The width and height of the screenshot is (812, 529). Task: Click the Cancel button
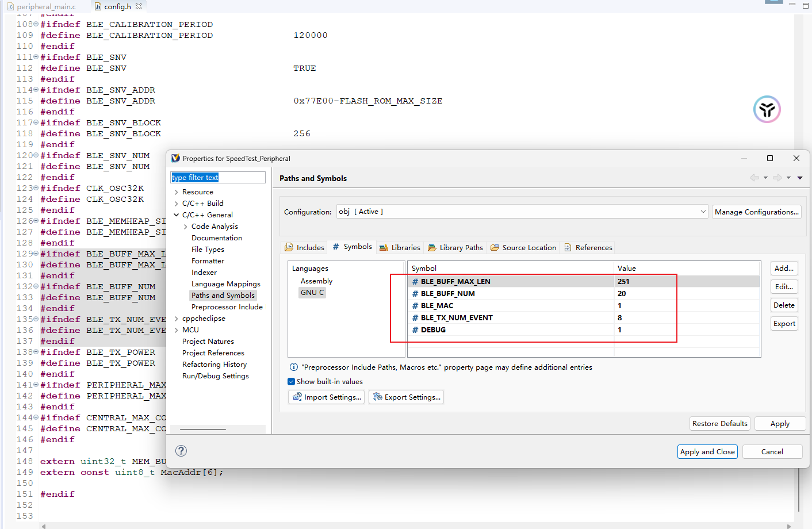772,451
